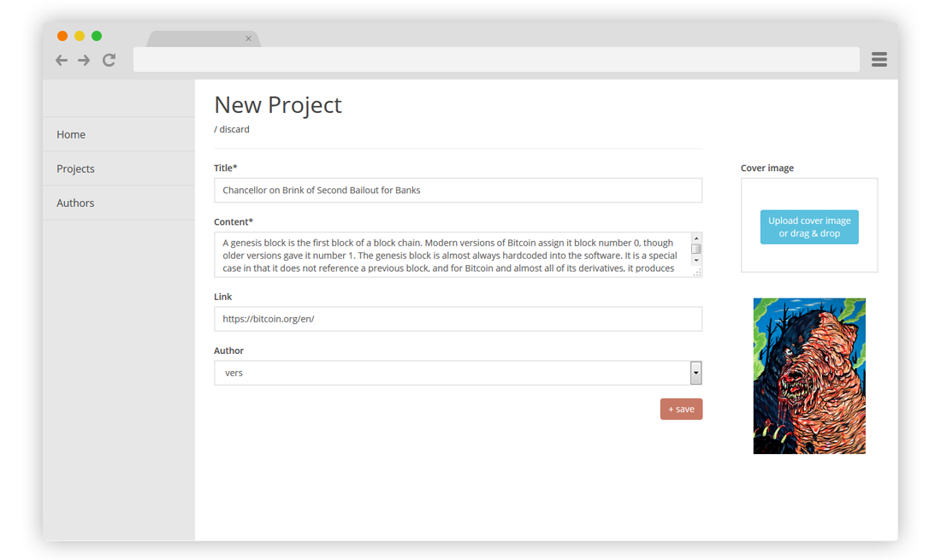Open the browser hamburger menu
This screenshot has height=560, width=941.
click(879, 59)
